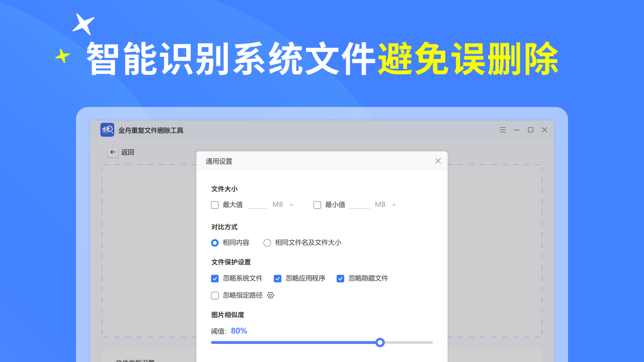Click the 最小值 size input field
The height and width of the screenshot is (362, 644).
coord(359,205)
